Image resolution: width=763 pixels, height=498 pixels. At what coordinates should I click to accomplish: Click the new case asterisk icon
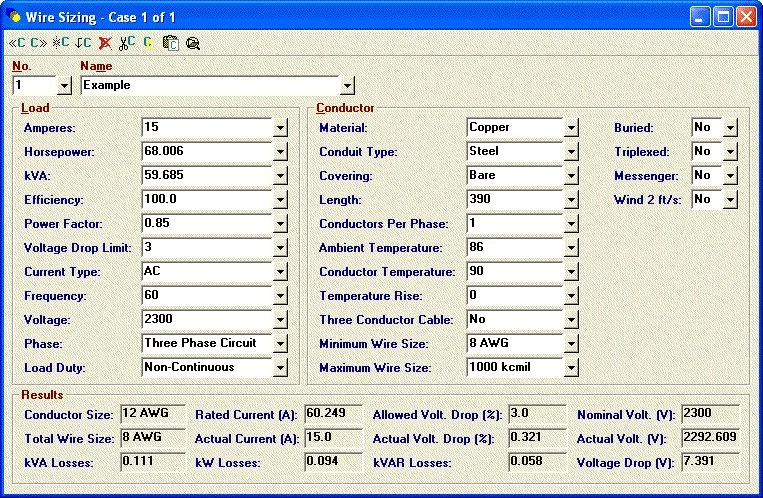point(61,43)
